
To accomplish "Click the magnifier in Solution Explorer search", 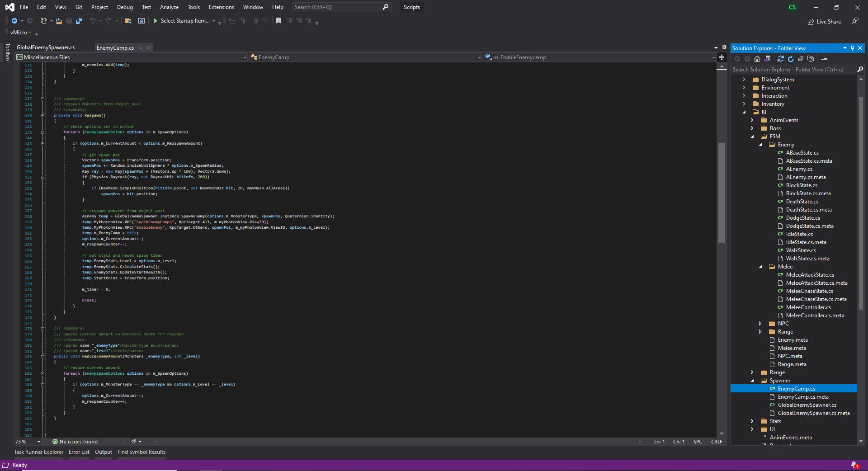I will pos(860,70).
